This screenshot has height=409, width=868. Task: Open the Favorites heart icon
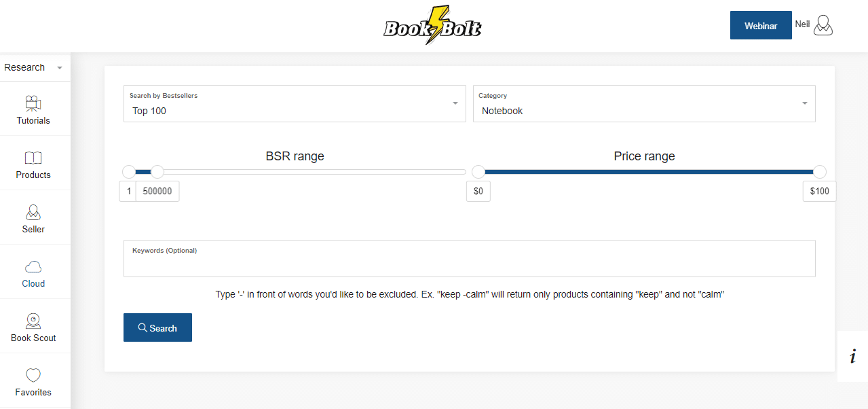(33, 375)
